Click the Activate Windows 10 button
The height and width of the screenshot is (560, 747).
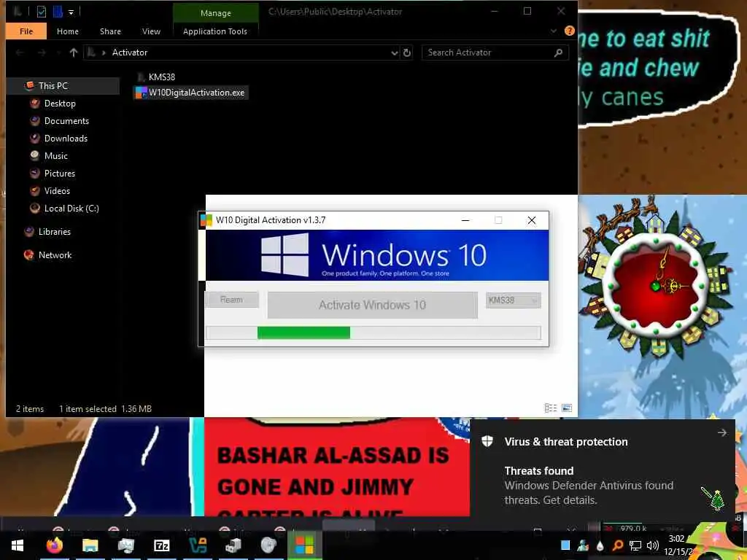coord(372,305)
